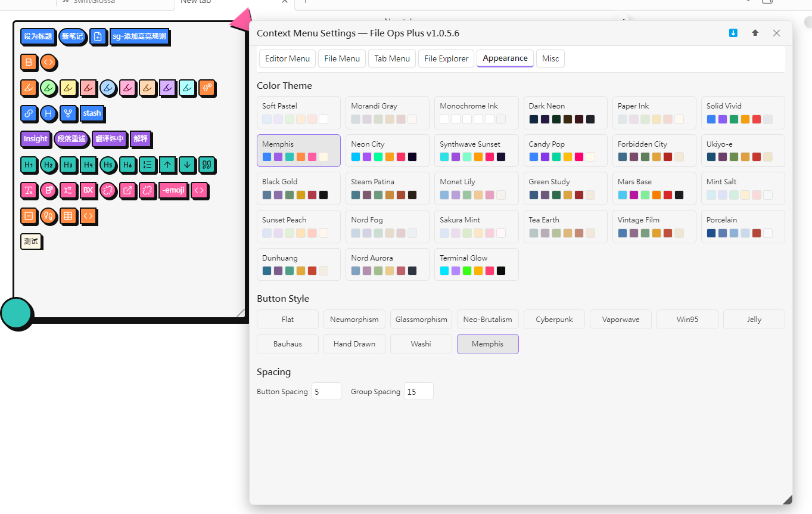Click the blue branch fork icon

pos(68,113)
